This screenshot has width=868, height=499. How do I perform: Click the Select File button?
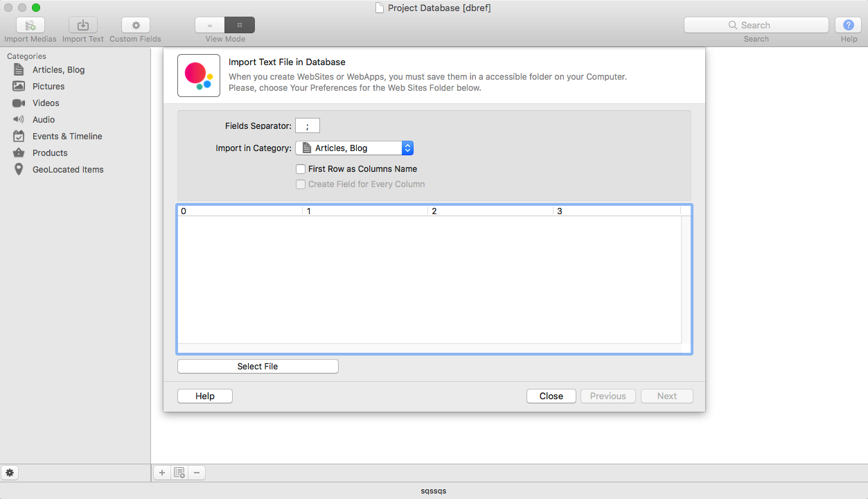(258, 367)
